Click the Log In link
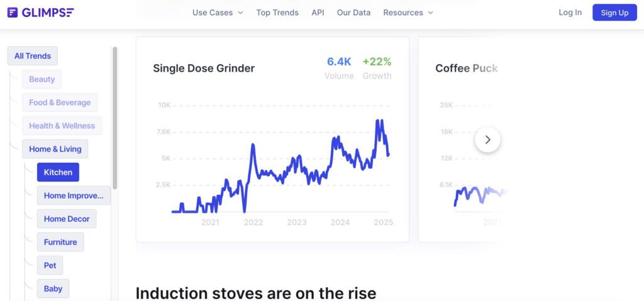 click(570, 13)
